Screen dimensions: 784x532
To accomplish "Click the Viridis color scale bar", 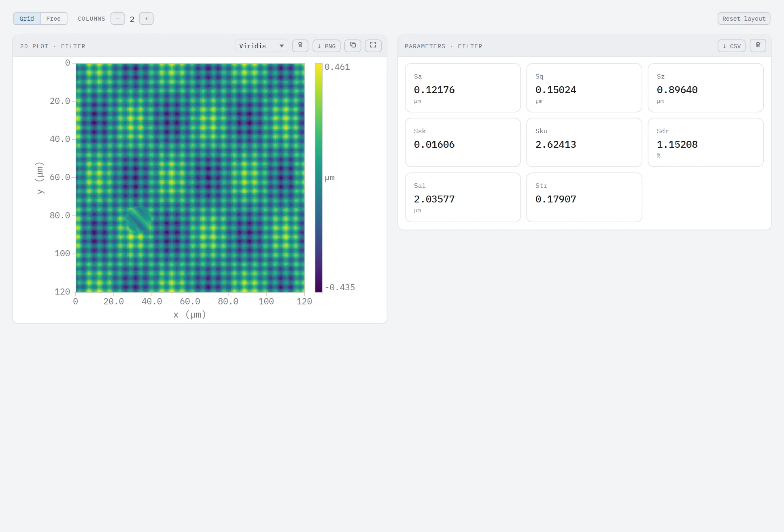I will (319, 177).
